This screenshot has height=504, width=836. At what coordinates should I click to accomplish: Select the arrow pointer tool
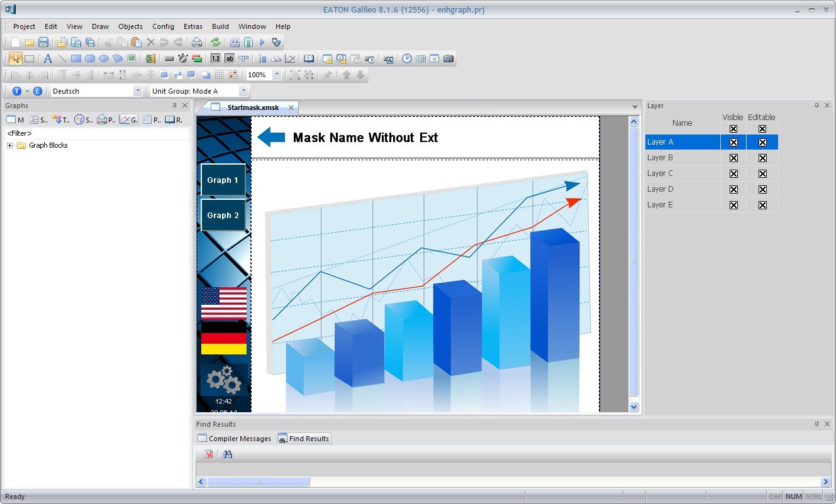tap(16, 58)
